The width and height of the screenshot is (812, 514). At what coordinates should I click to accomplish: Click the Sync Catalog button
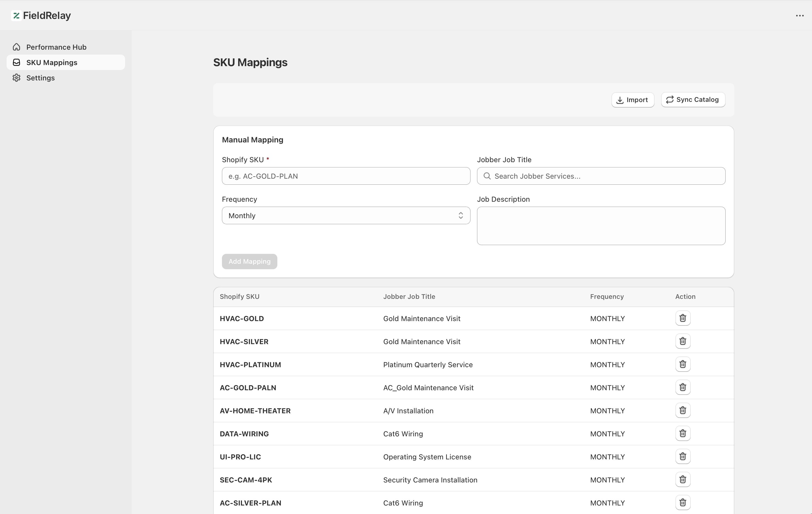click(693, 100)
